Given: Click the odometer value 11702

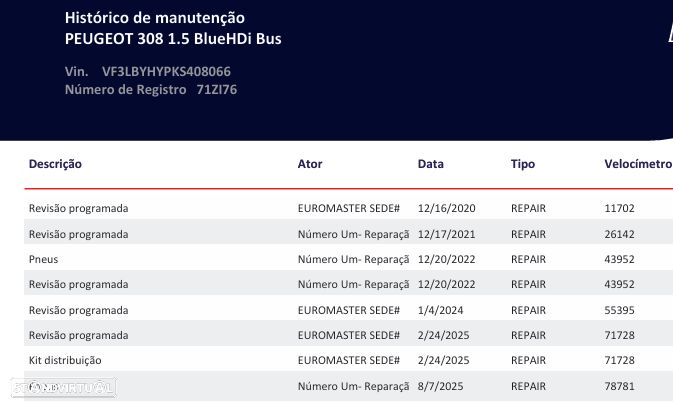Looking at the screenshot, I should [620, 208].
